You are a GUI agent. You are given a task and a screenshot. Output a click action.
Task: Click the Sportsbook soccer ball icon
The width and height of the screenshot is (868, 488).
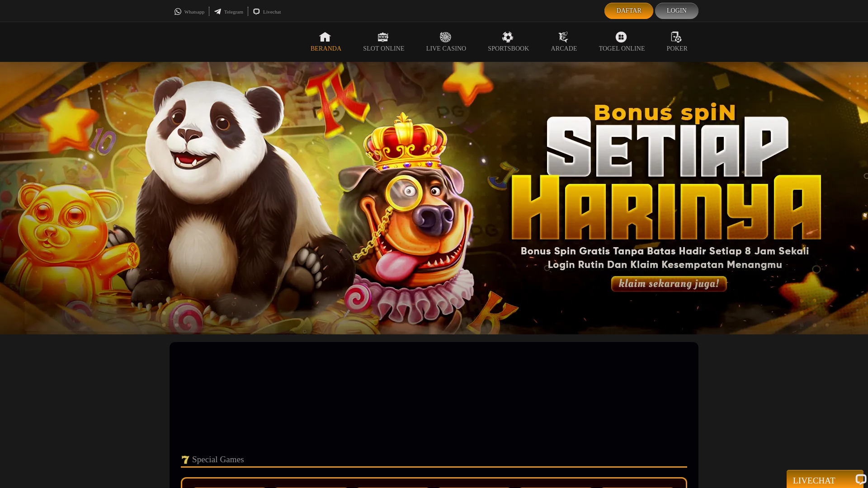pyautogui.click(x=508, y=37)
